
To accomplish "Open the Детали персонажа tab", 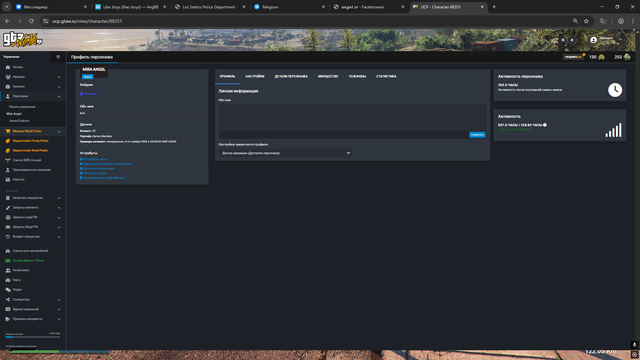I will pos(291,76).
